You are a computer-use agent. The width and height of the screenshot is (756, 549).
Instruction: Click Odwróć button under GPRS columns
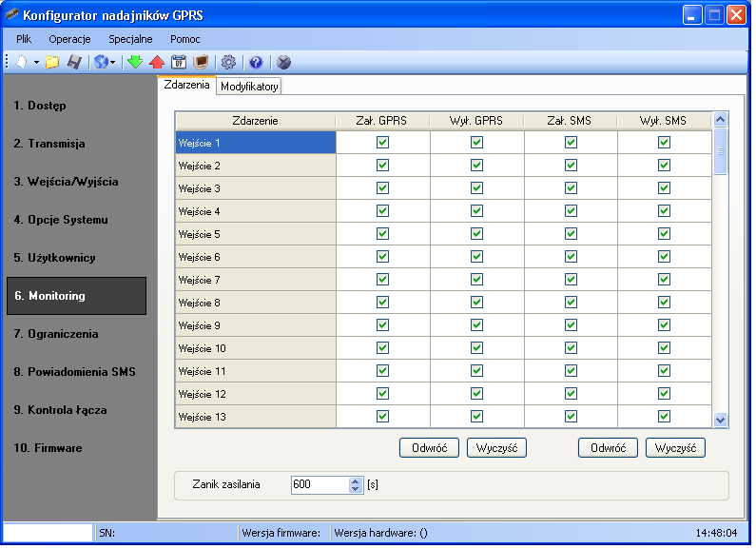pyautogui.click(x=429, y=448)
